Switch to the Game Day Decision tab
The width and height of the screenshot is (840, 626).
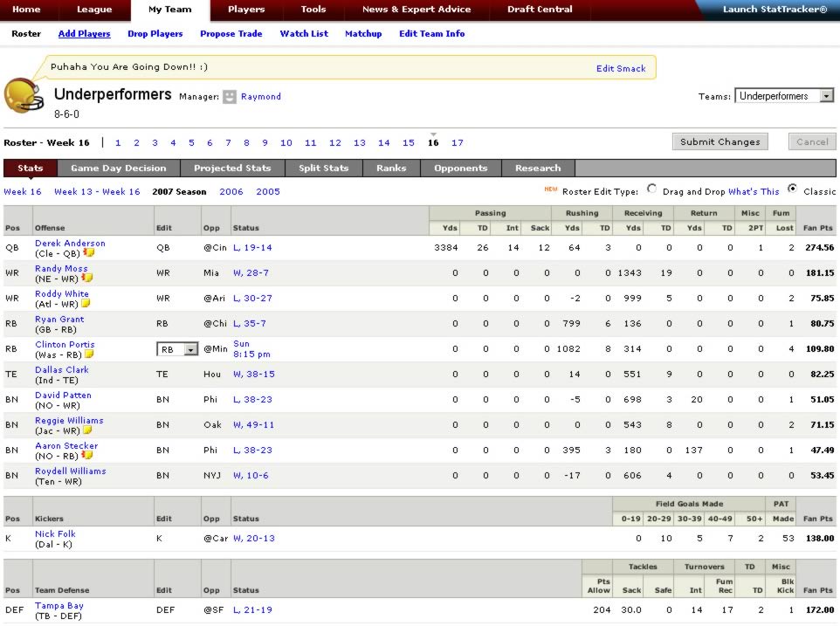click(119, 169)
